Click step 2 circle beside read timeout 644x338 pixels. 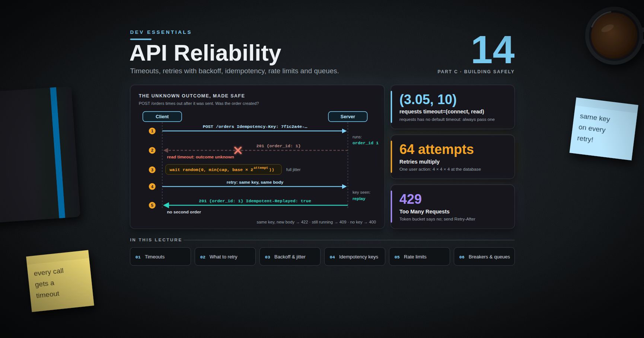[x=152, y=150]
